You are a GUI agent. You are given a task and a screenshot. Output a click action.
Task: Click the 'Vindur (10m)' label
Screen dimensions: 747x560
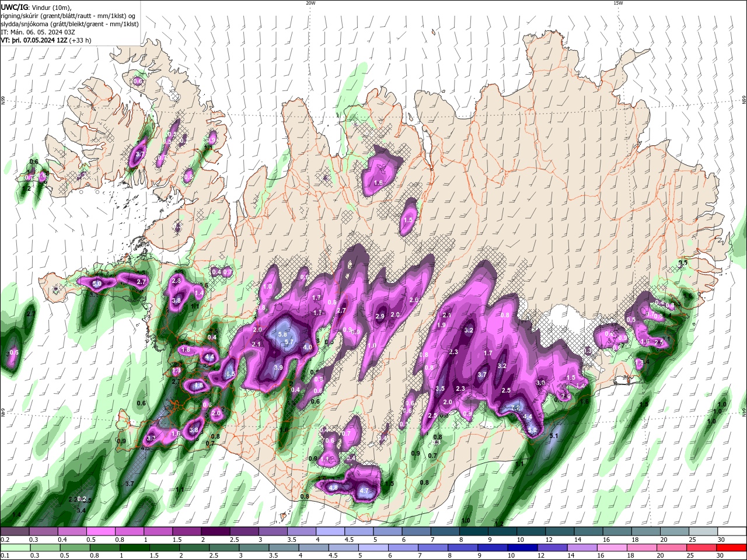[x=52, y=7]
